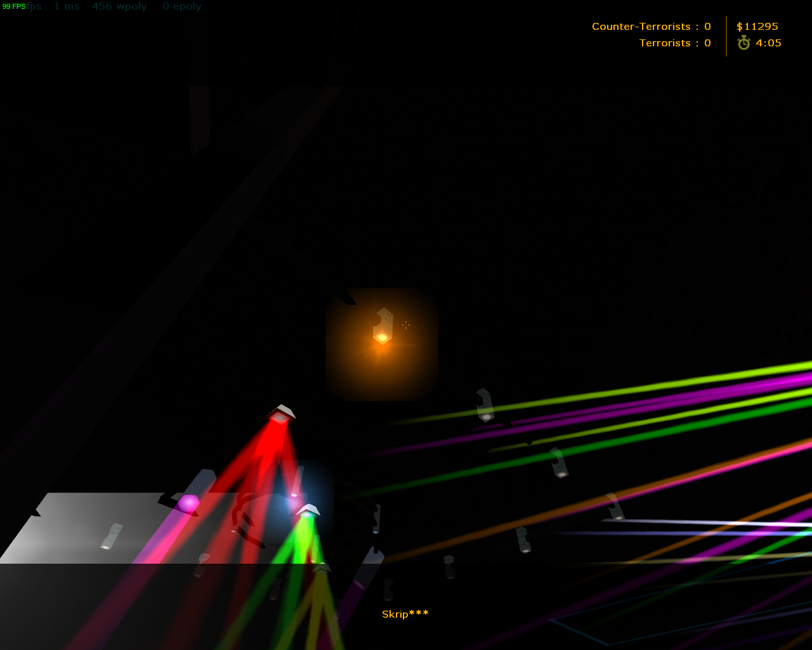
Task: Click the green spotlight fixture head
Action: click(x=308, y=510)
